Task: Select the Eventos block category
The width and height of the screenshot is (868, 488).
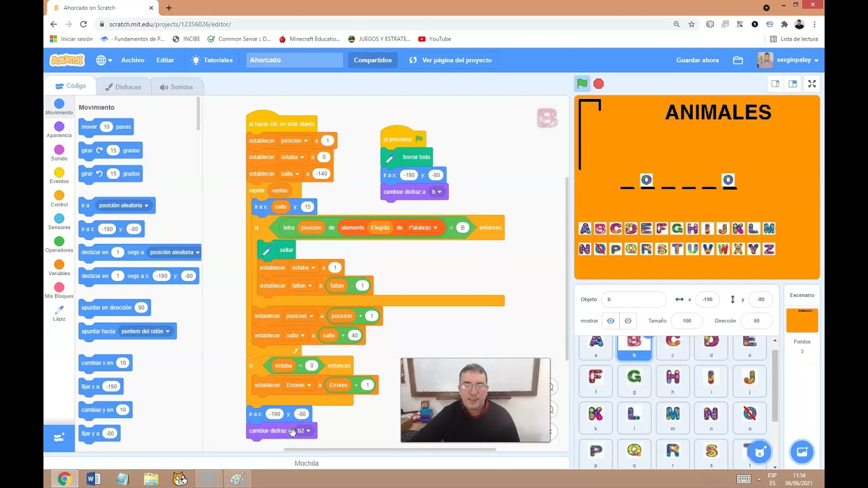Action: point(59,176)
